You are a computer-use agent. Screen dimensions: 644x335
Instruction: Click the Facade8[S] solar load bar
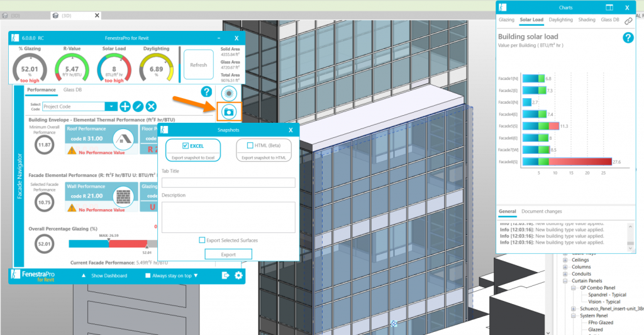(567, 162)
